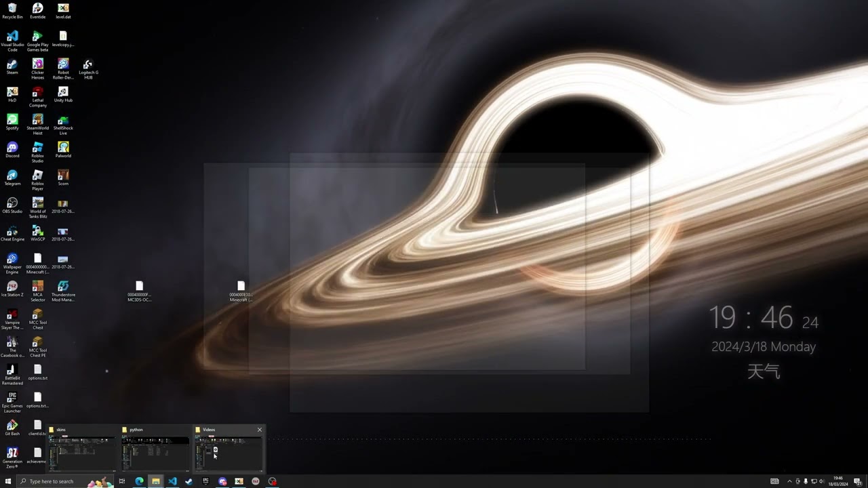868x488 pixels.
Task: Select the MC3DS-OC file on desktop
Action: point(139,291)
